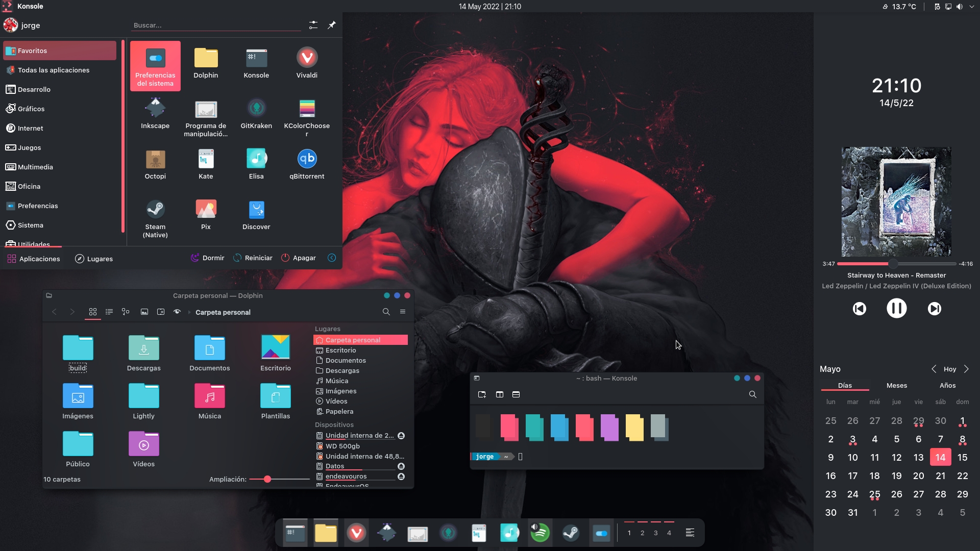Viewport: 980px width, 551px height.
Task: Select Papelera in Dolphin places panel
Action: click(x=360, y=412)
